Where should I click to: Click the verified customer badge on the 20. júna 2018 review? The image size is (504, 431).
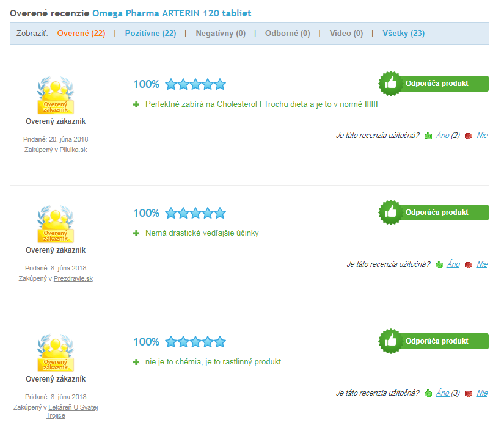56,95
